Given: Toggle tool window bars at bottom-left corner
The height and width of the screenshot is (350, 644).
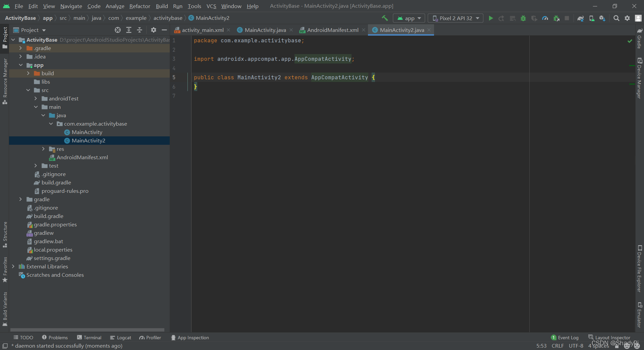Looking at the screenshot, I should pyautogui.click(x=5, y=346).
